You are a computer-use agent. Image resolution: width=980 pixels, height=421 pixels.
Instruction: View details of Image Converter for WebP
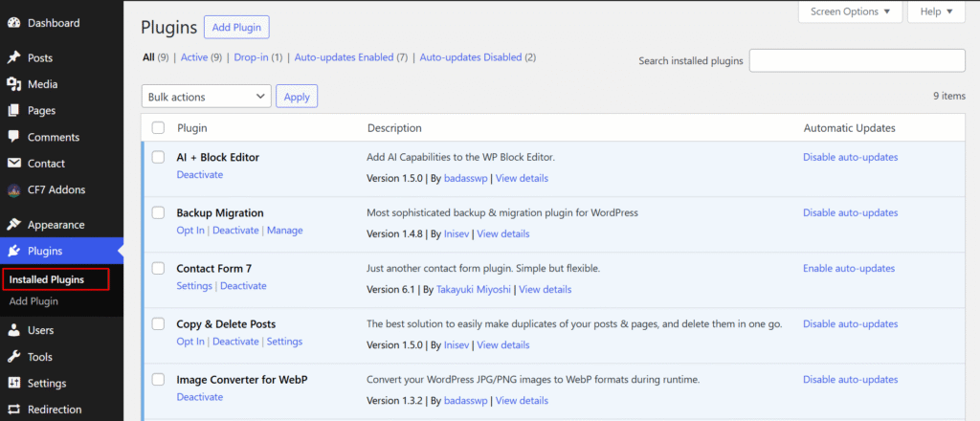[522, 401]
